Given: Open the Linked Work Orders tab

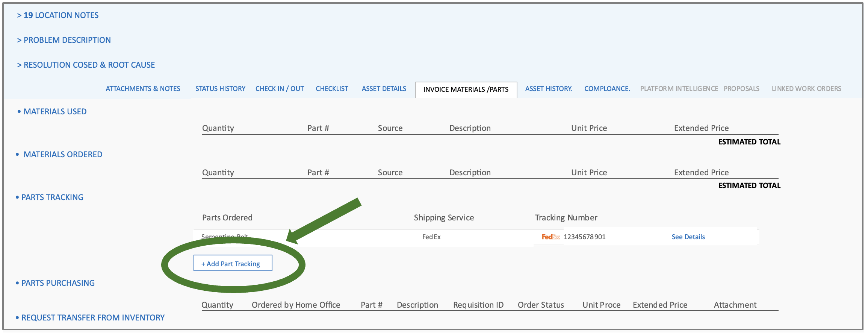Looking at the screenshot, I should point(806,89).
